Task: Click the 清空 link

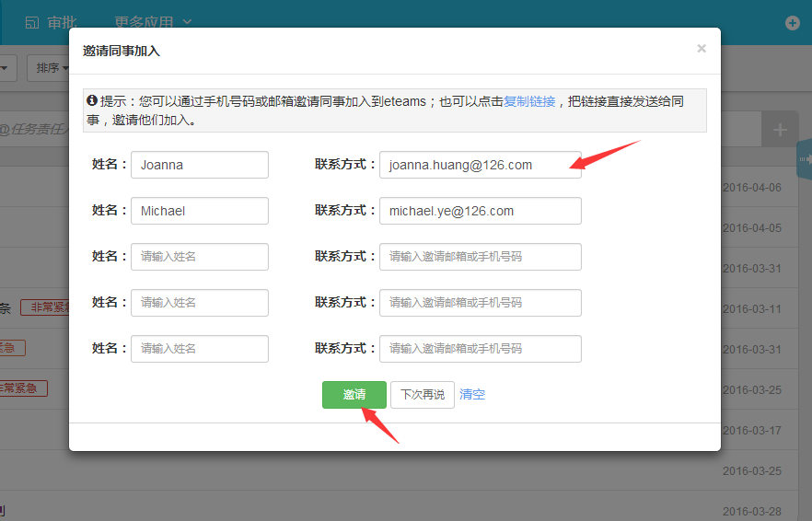Action: pyautogui.click(x=472, y=395)
